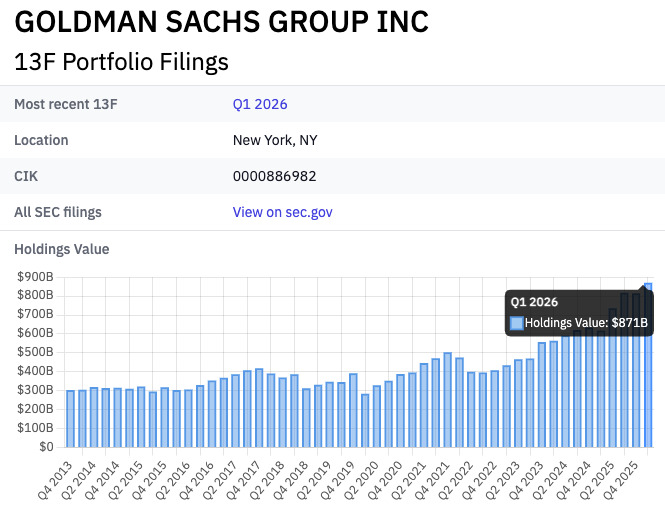
Task: Click the $200B y-axis label
Action: click(35, 409)
